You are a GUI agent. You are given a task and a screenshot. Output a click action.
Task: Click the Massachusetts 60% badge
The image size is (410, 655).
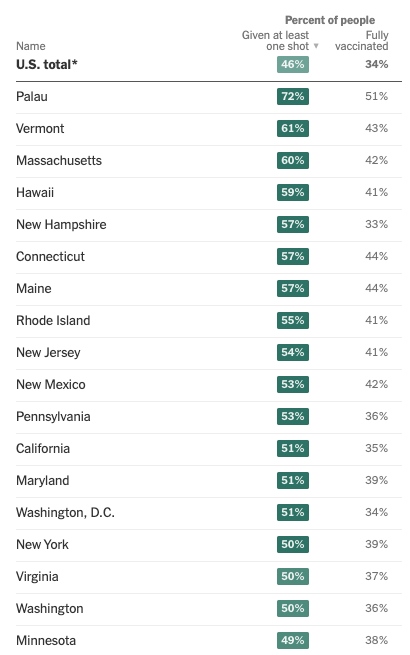(x=293, y=160)
